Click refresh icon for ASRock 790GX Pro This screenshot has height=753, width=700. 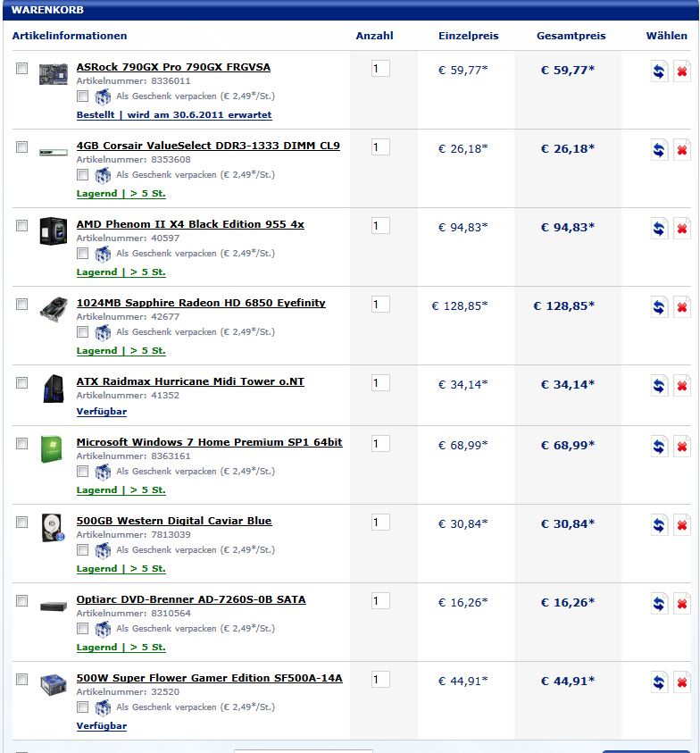click(659, 71)
